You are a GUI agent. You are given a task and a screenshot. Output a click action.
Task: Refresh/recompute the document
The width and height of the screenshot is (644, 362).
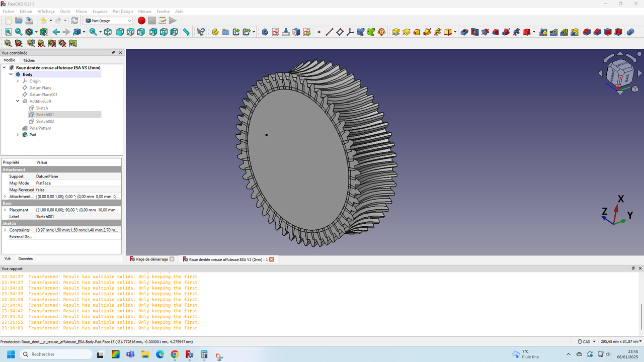pos(74,21)
